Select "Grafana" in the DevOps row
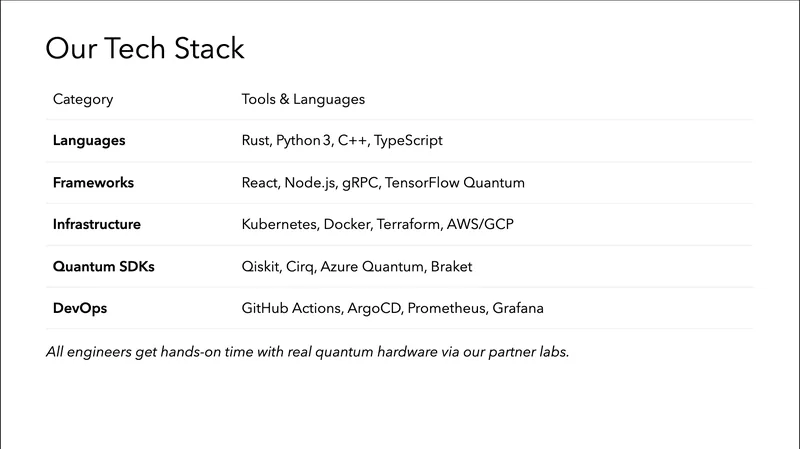The image size is (800, 449). click(x=518, y=309)
